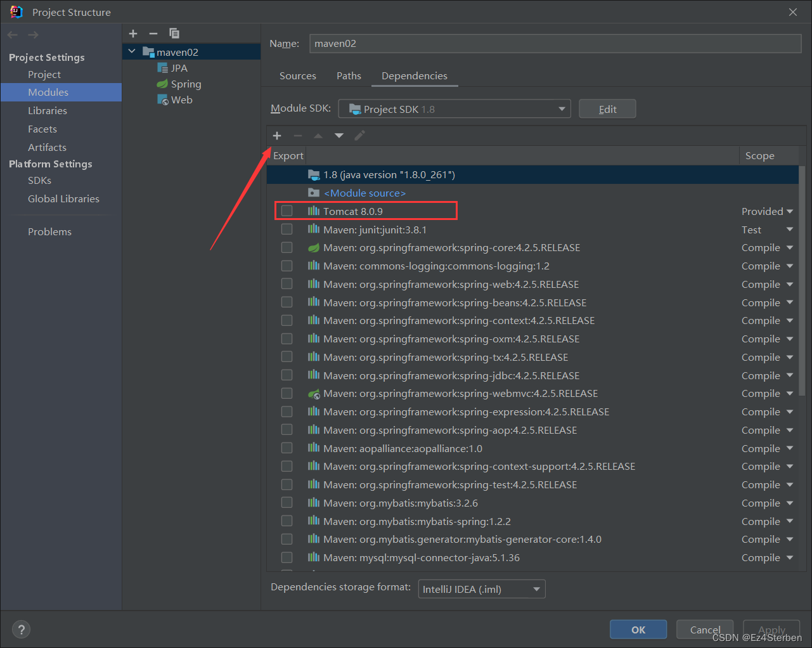Remove the module with minus icon
812x648 pixels.
[x=153, y=34]
